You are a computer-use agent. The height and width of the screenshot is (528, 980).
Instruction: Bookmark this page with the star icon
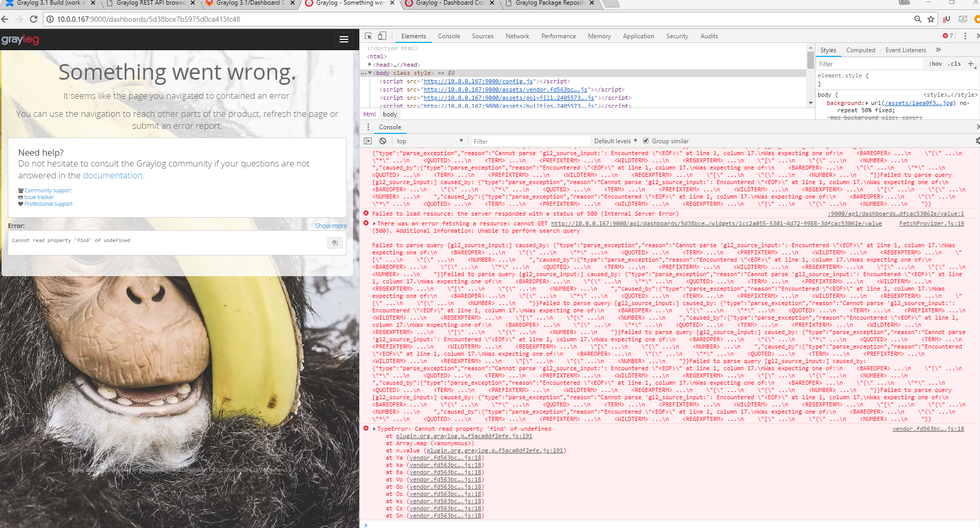point(931,19)
